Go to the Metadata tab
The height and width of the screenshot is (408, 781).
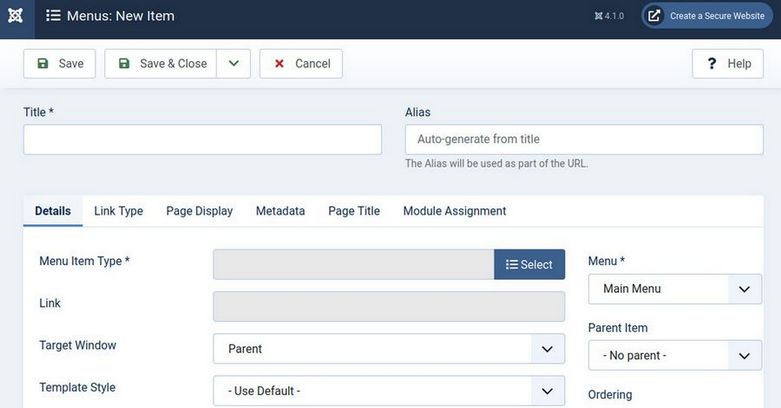pos(280,211)
